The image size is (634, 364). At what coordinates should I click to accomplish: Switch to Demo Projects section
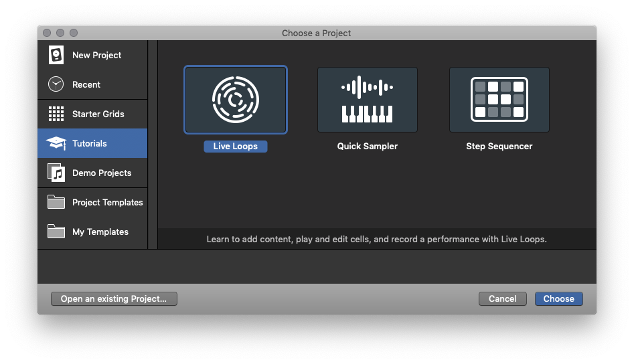(x=92, y=173)
